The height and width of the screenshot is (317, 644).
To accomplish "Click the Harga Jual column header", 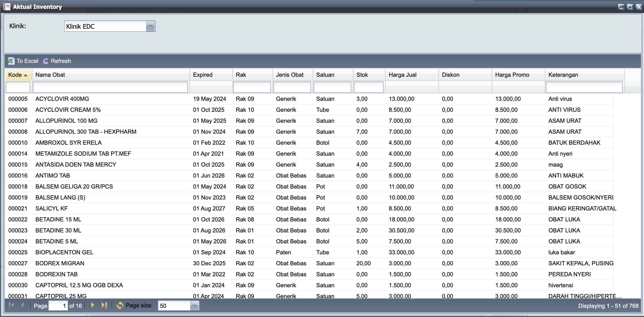I will [x=402, y=75].
